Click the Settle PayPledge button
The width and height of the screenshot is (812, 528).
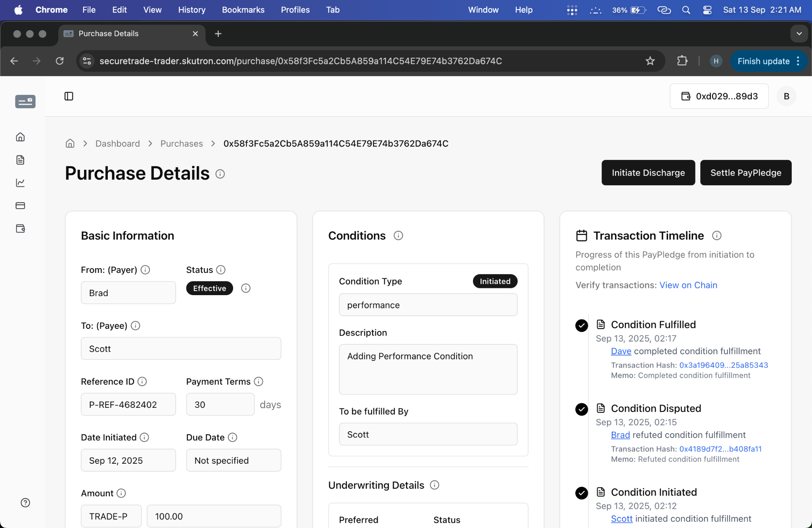(746, 173)
